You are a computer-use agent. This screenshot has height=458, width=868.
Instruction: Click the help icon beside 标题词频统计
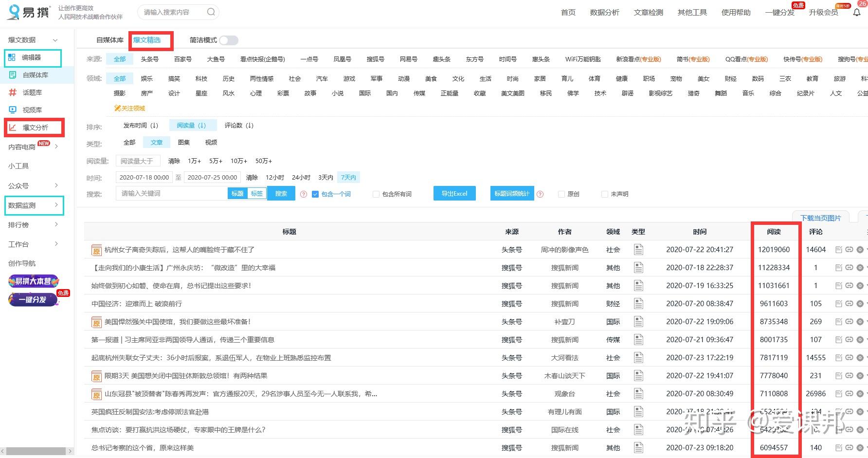point(540,194)
